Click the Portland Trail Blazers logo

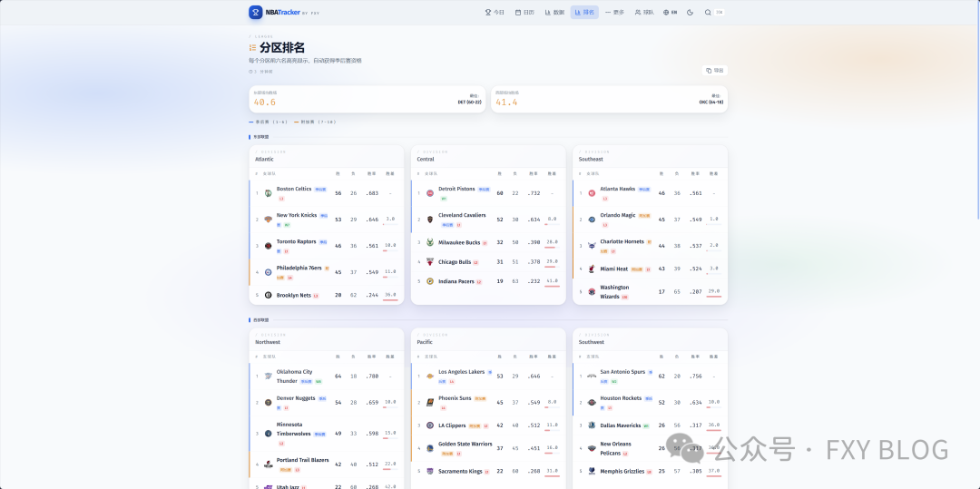tap(268, 464)
